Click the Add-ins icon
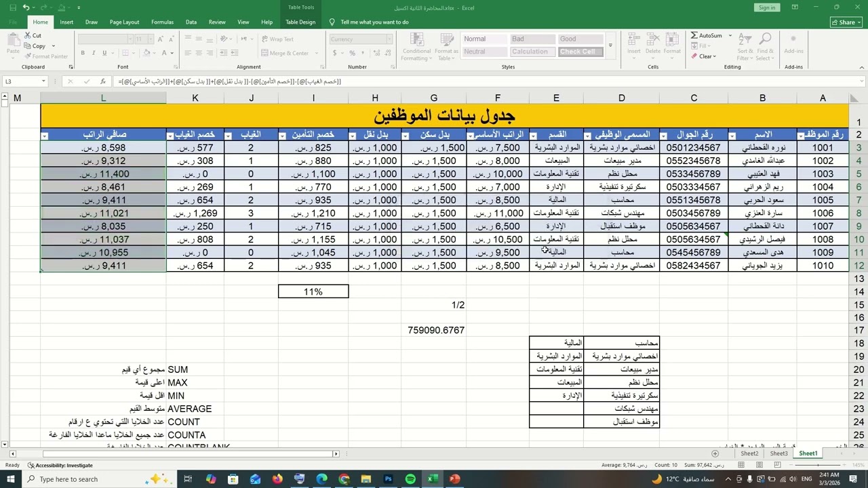Viewport: 868px width, 488px height. (793, 39)
